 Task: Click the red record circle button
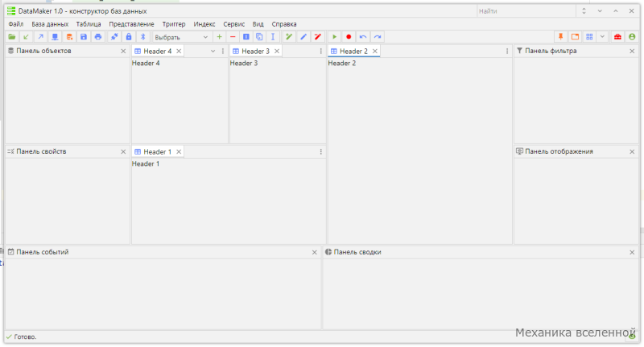point(349,37)
